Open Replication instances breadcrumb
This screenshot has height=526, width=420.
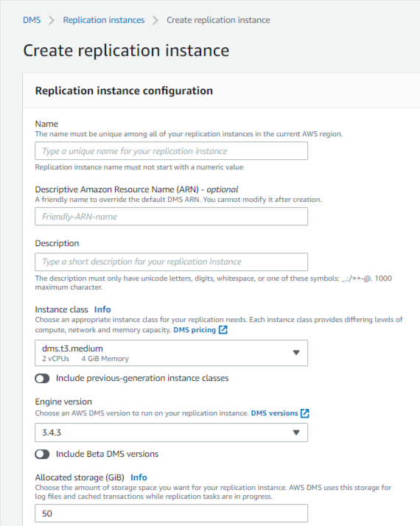coord(104,20)
